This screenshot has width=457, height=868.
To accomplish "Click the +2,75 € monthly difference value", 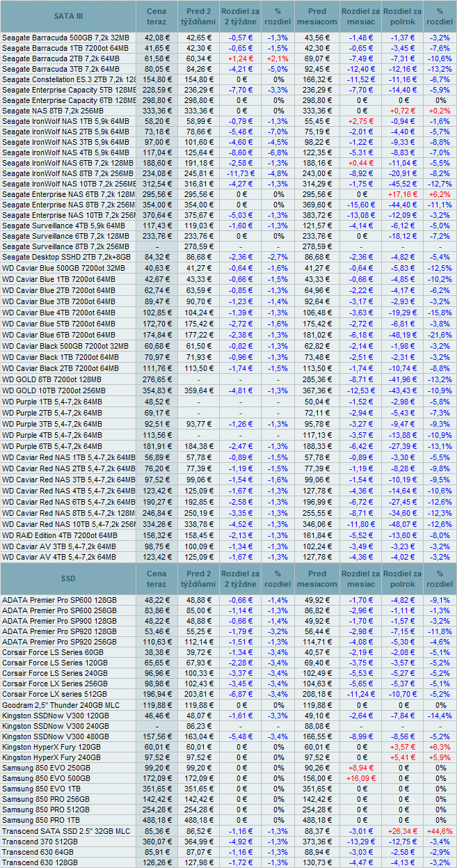I will [x=361, y=121].
